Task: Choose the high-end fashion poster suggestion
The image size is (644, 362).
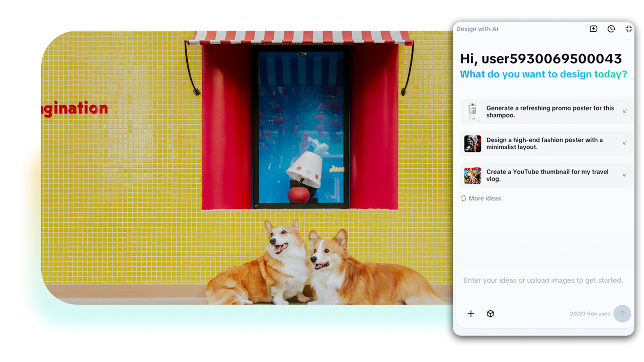Action: tap(547, 143)
